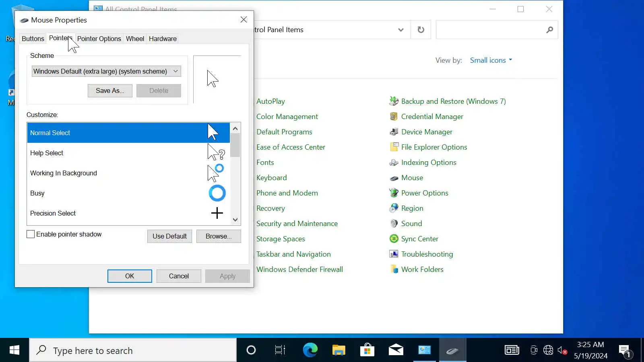Click the Sync Center green icon
Viewport: 644px width, 362px height.
point(394,239)
